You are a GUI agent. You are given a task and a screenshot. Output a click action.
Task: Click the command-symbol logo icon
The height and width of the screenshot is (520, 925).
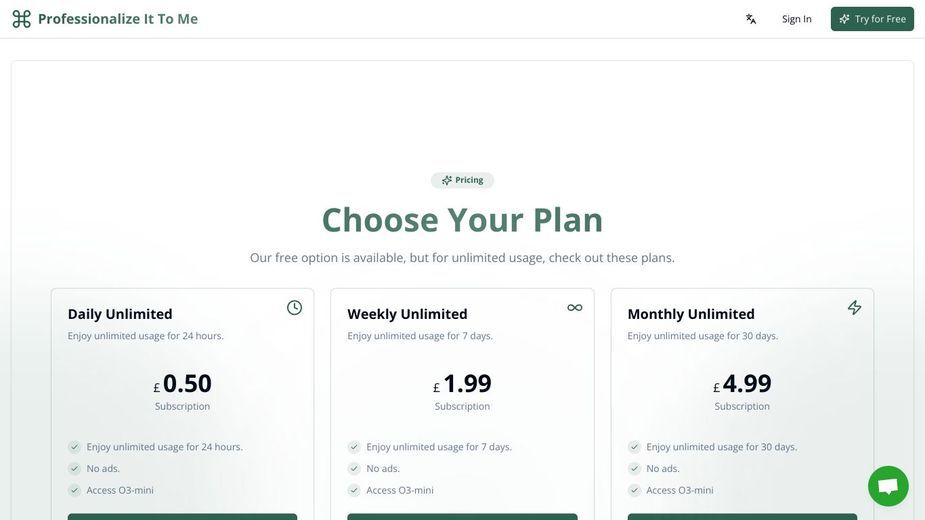pos(22,19)
